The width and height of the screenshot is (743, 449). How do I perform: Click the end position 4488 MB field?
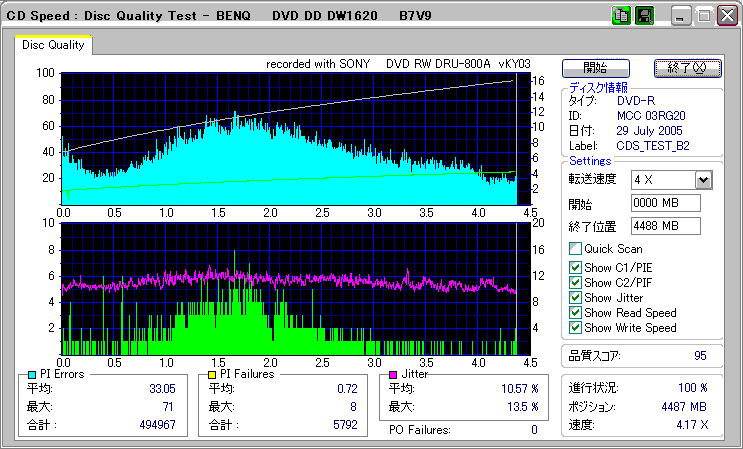point(665,226)
